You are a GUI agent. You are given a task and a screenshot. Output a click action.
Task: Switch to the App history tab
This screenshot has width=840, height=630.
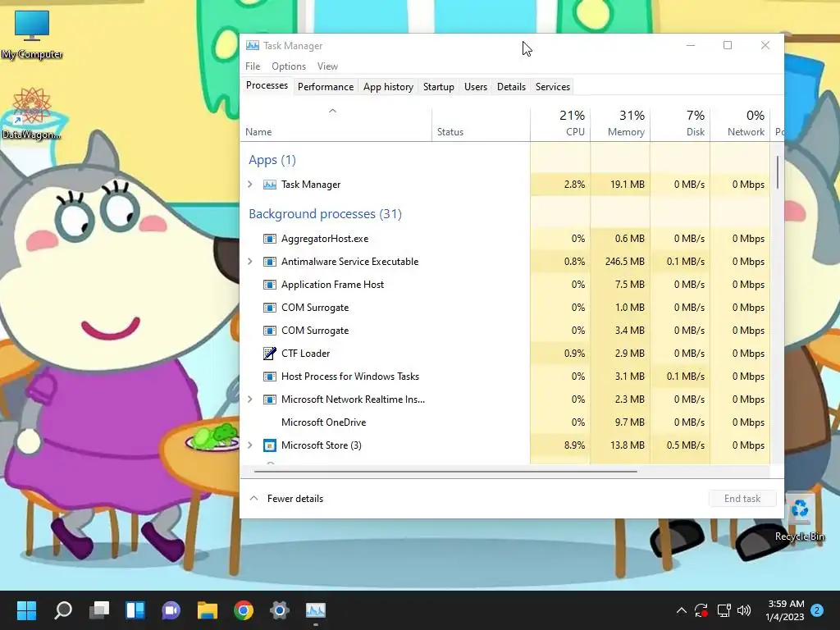[x=388, y=87]
